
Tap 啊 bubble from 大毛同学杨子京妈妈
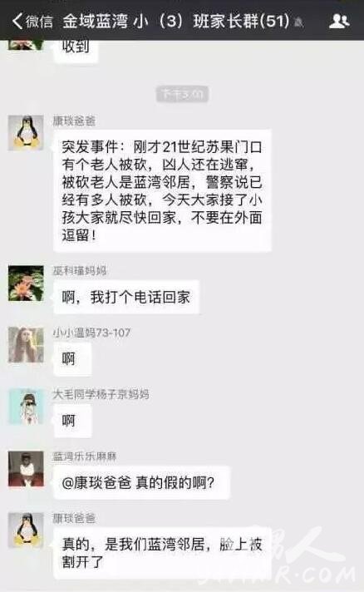click(72, 421)
